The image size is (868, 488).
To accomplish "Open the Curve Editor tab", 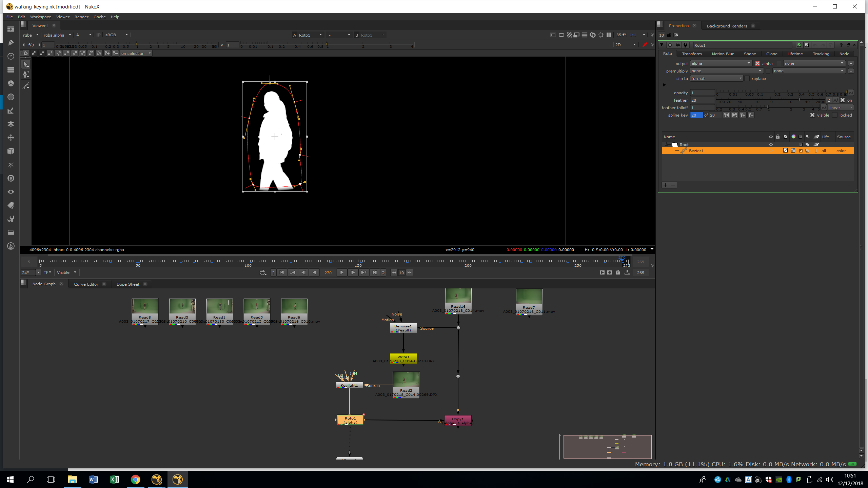I will (86, 284).
